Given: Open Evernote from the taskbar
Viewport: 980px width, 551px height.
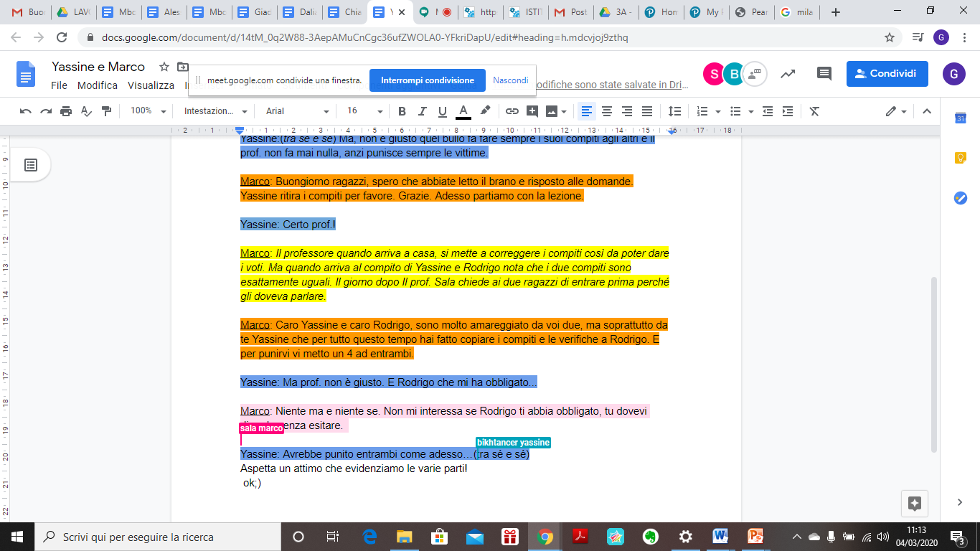Looking at the screenshot, I should coord(651,537).
